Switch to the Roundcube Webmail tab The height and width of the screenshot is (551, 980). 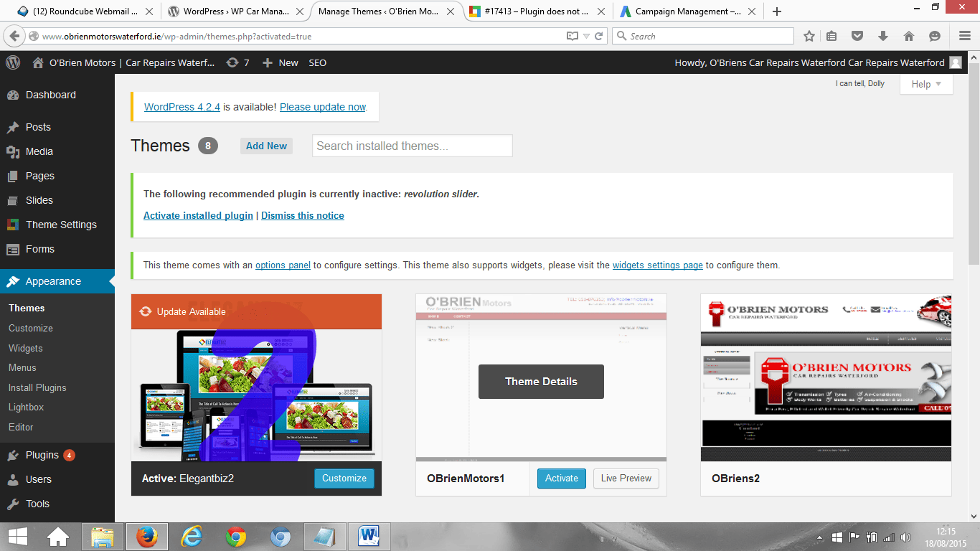pyautogui.click(x=83, y=11)
